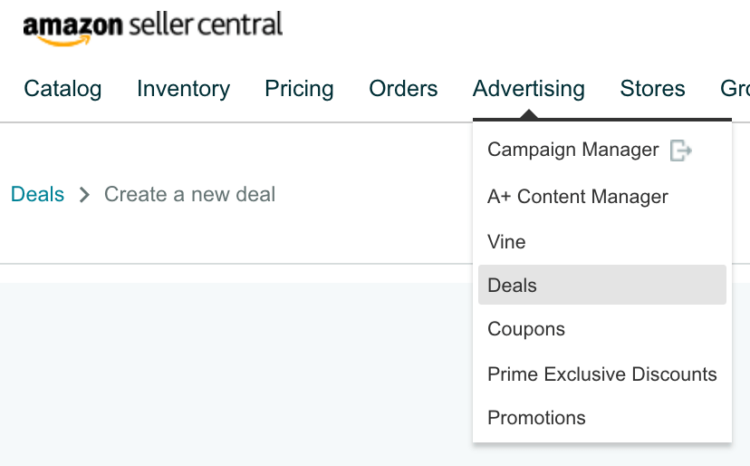Open Prime Exclusive Discounts
The width and height of the screenshot is (750, 466).
602,374
